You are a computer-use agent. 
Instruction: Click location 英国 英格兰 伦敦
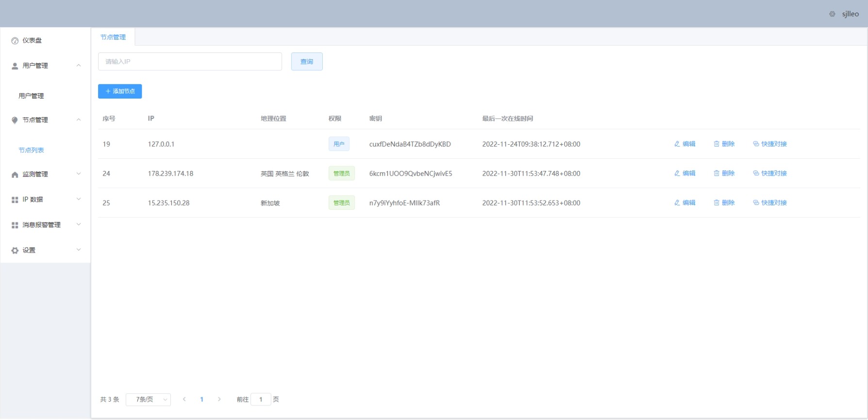(285, 174)
